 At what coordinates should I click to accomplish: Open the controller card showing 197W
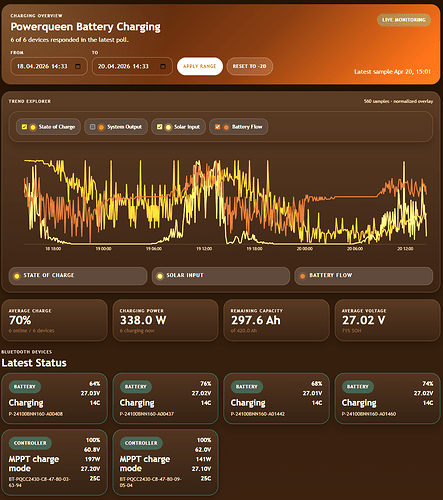click(55, 462)
